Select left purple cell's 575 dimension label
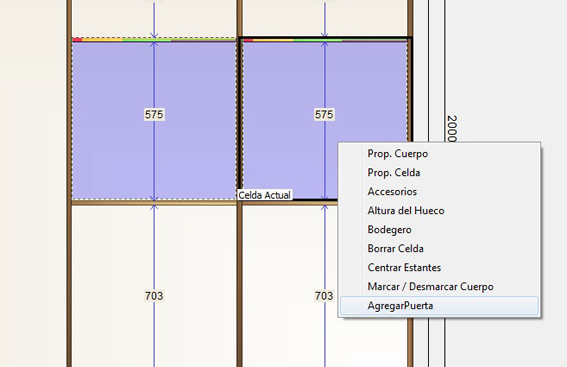567x367 pixels. click(x=154, y=115)
